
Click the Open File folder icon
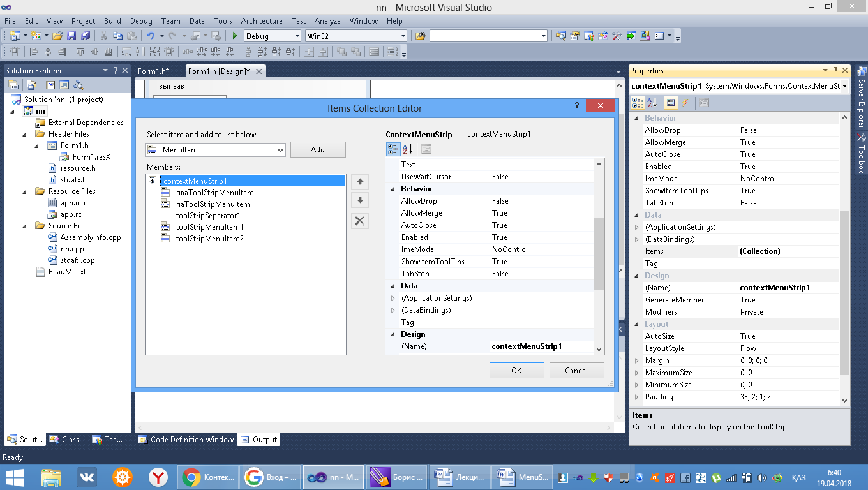tap(57, 36)
